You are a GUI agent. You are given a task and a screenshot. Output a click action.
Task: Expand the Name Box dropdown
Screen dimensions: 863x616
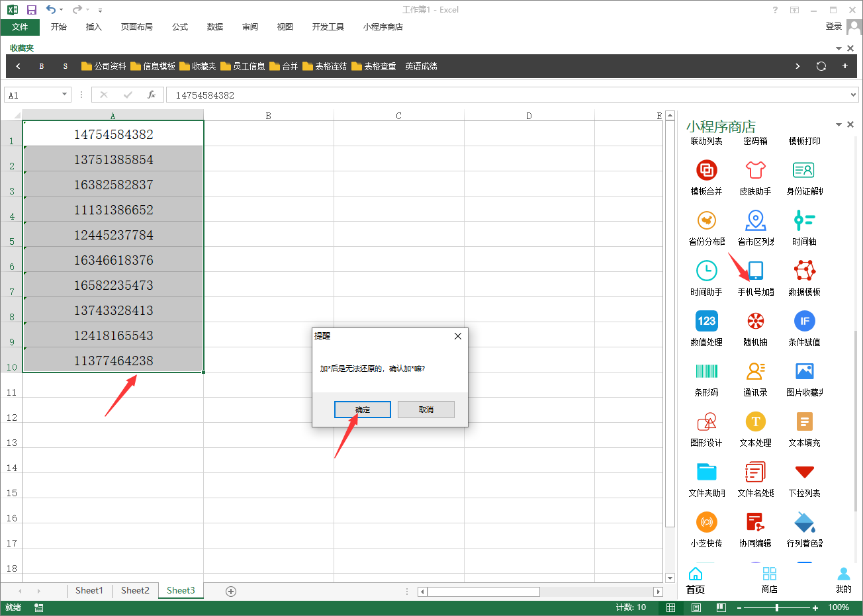[64, 95]
